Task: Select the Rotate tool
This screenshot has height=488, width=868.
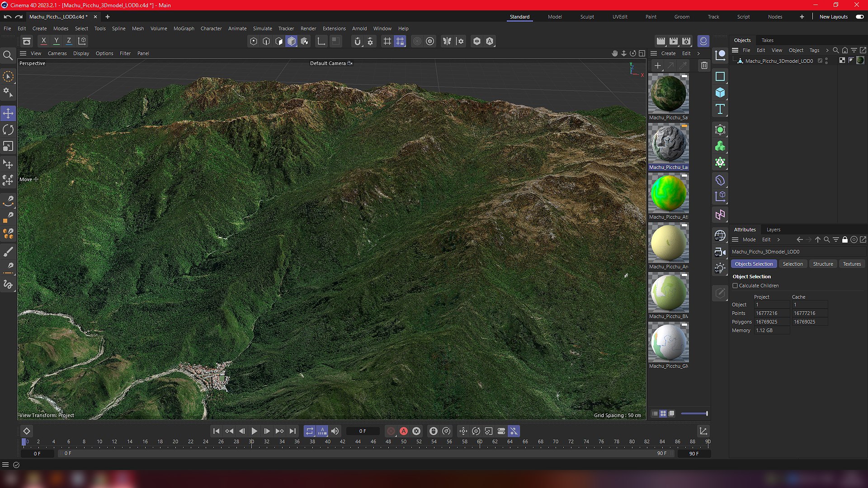Action: [x=8, y=130]
